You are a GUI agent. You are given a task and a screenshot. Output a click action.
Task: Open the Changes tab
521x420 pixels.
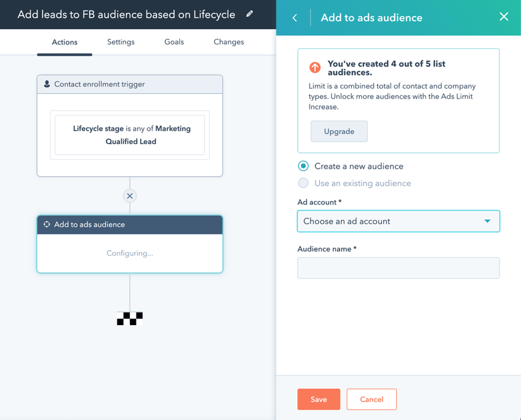[x=229, y=42]
